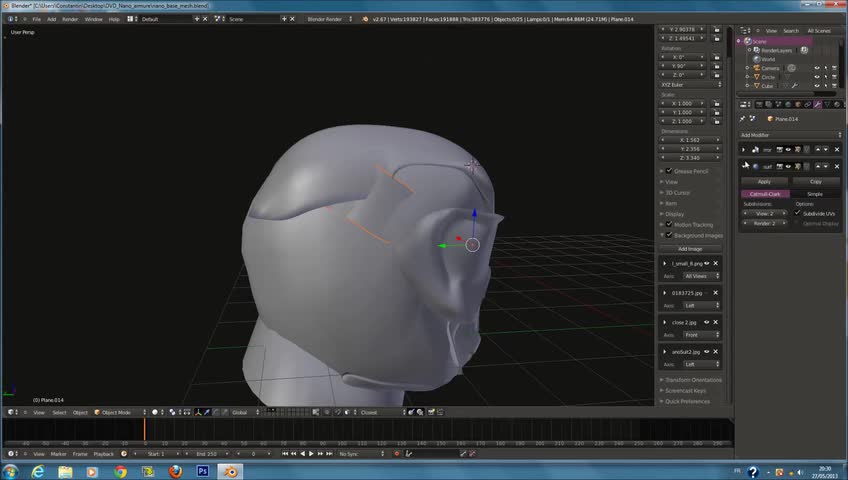The width and height of the screenshot is (848, 480).
Task: Toggle the lock beside Rotation X
Action: pos(716,57)
